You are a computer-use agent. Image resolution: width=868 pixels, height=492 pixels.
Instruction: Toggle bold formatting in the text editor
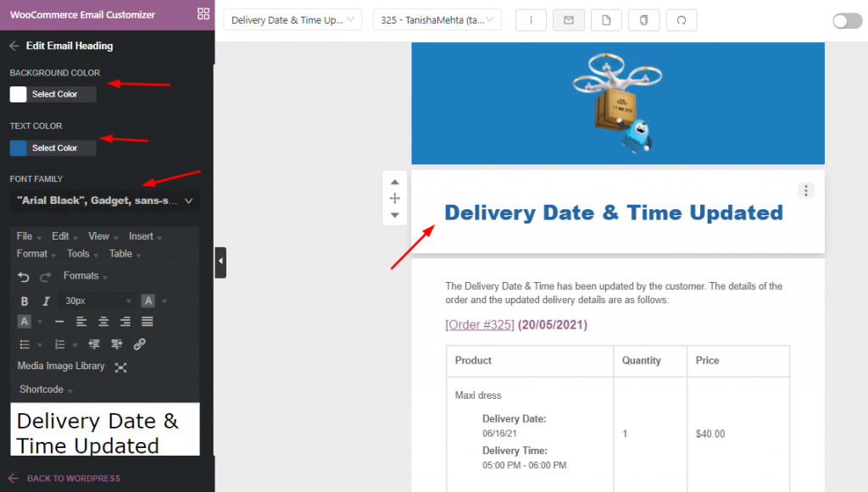pos(24,301)
